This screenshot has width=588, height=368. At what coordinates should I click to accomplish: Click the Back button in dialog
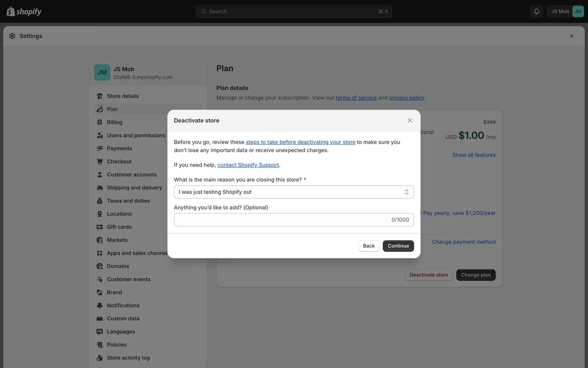pyautogui.click(x=369, y=246)
